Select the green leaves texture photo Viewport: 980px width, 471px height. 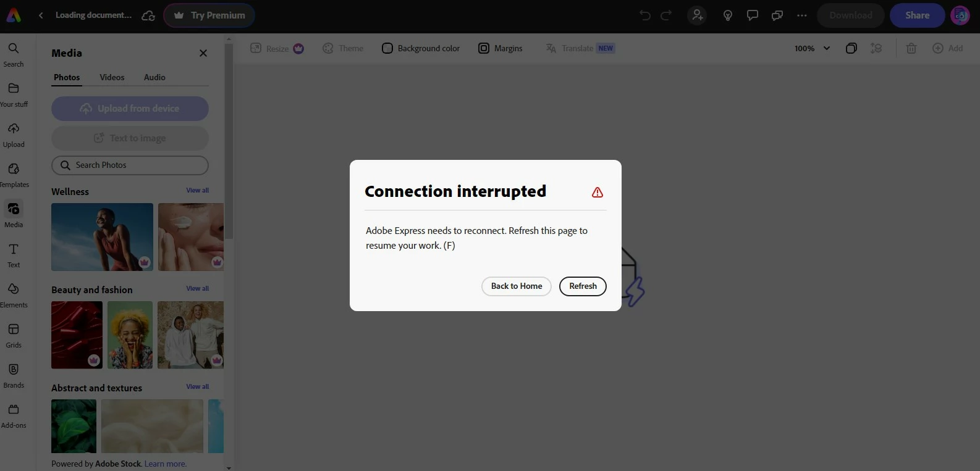pyautogui.click(x=74, y=426)
